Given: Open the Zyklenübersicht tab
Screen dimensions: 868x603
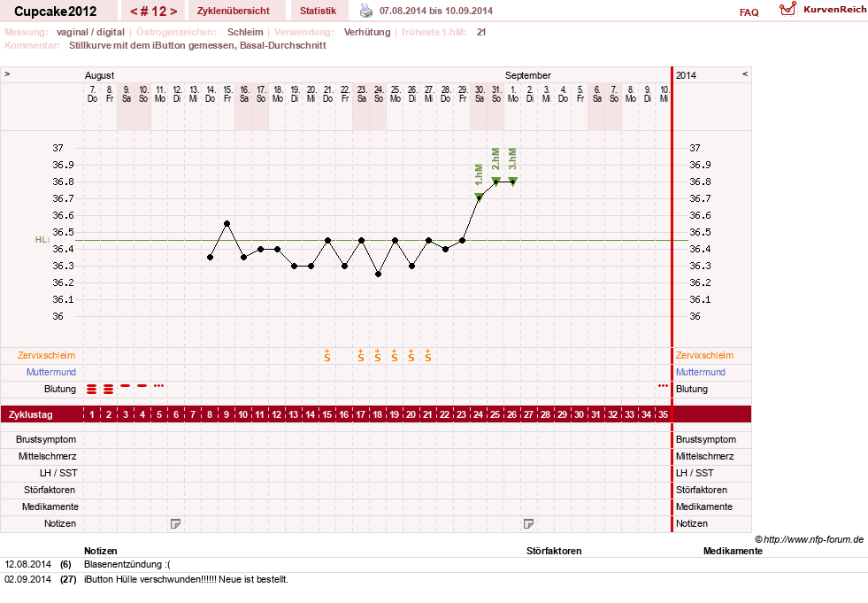Looking at the screenshot, I should [233, 12].
